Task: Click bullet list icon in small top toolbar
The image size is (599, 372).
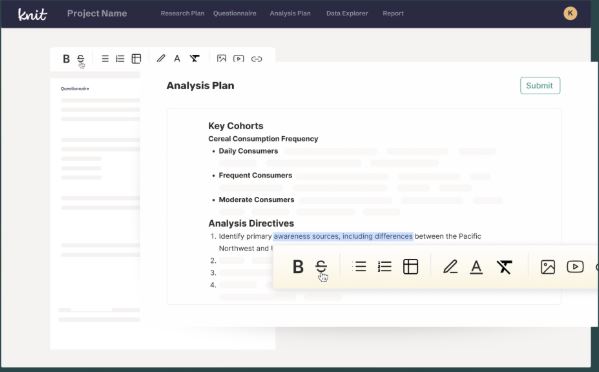Action: 105,59
